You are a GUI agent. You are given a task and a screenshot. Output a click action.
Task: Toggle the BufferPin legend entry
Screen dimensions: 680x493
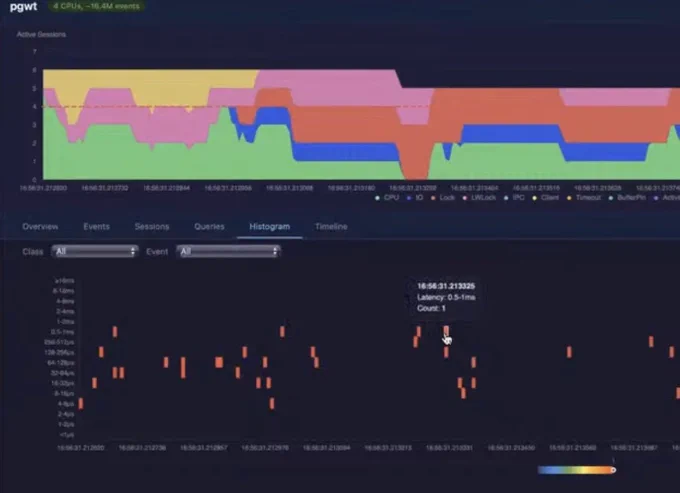click(627, 198)
